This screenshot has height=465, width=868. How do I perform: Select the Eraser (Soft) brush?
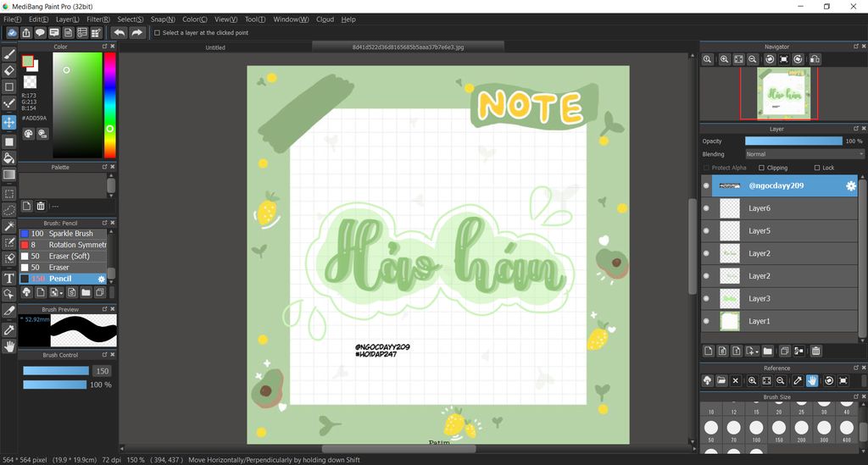click(63, 256)
